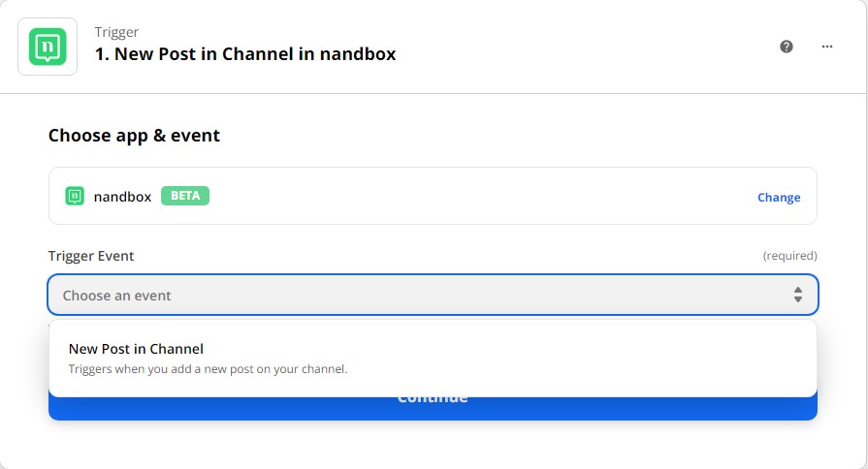Click the large nandbox trigger app icon

(x=48, y=47)
